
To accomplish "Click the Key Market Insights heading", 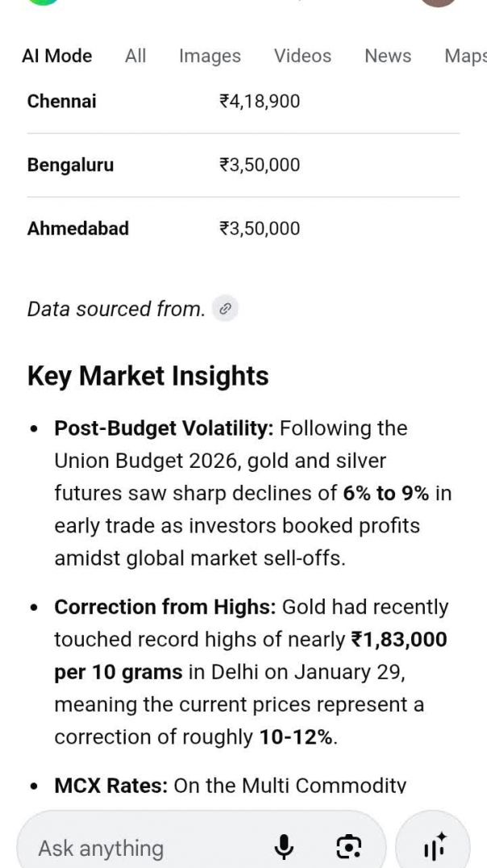I will click(148, 376).
